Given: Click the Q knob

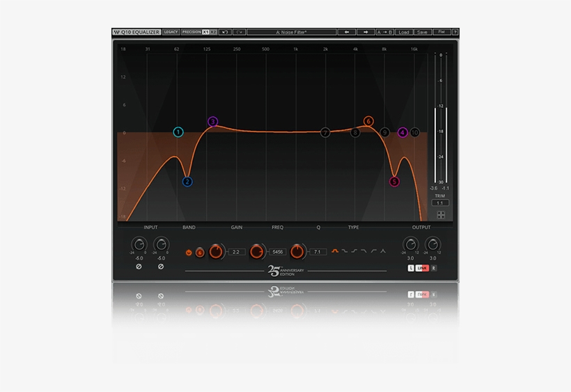Looking at the screenshot, I should coord(297,251).
